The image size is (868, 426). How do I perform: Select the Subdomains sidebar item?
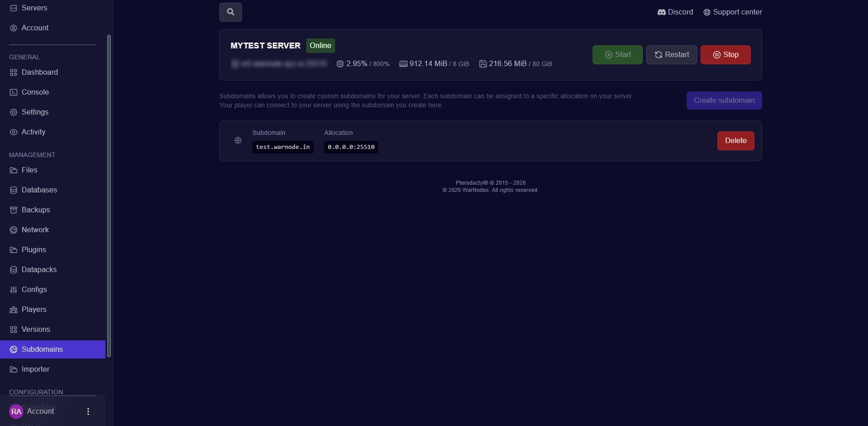pyautogui.click(x=52, y=349)
